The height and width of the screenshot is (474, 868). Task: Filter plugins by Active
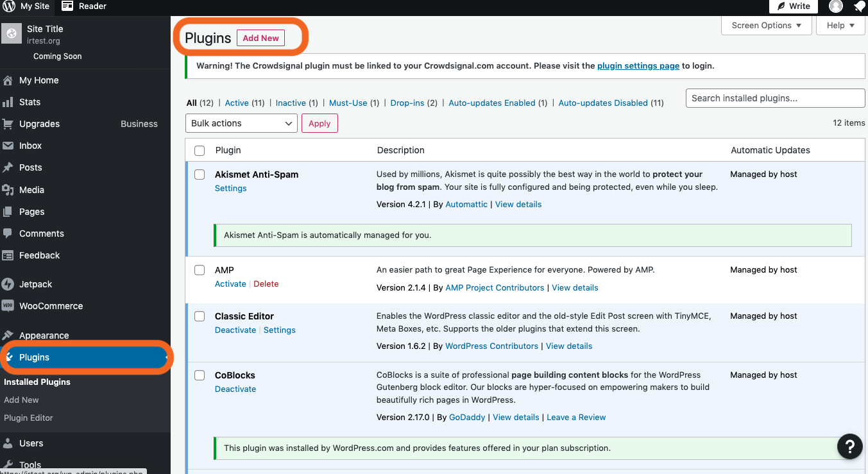coord(237,103)
